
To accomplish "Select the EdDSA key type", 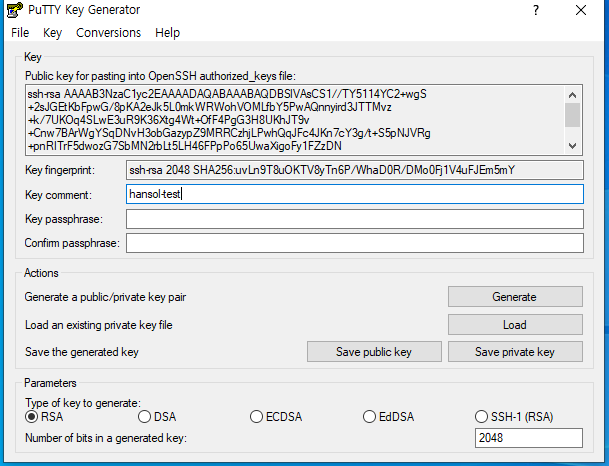I will tap(388, 417).
